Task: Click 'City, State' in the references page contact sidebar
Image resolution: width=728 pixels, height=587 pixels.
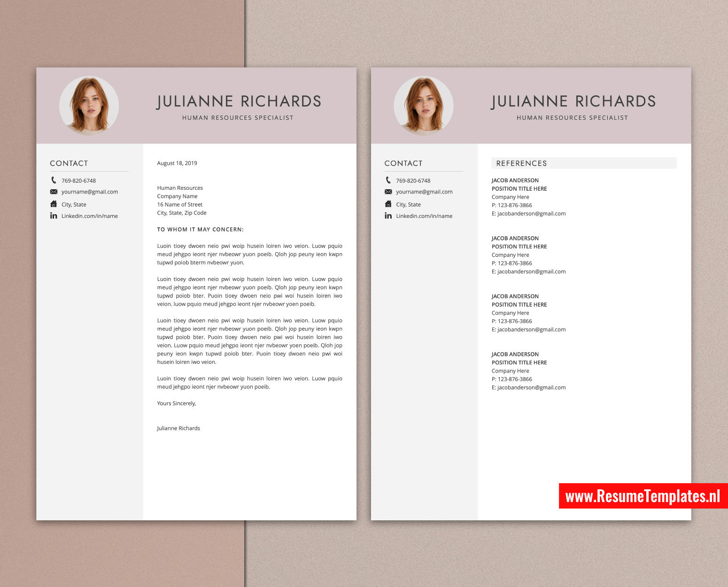Action: 408,205
